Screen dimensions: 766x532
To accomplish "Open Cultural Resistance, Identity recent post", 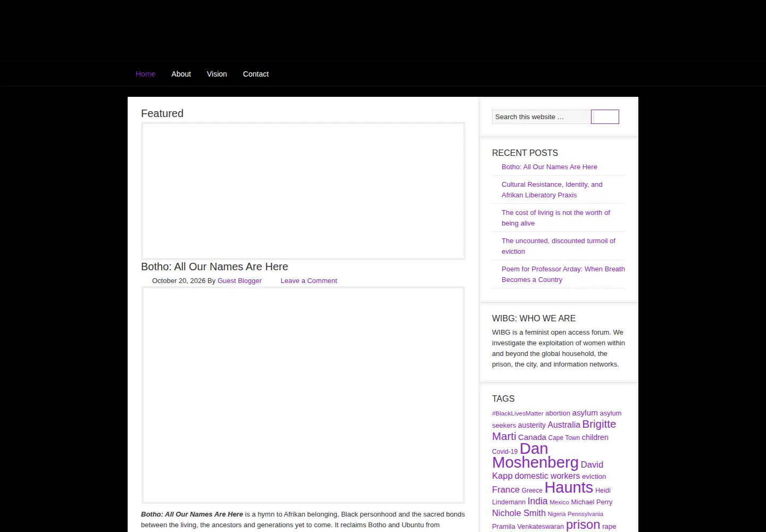I will (552, 190).
